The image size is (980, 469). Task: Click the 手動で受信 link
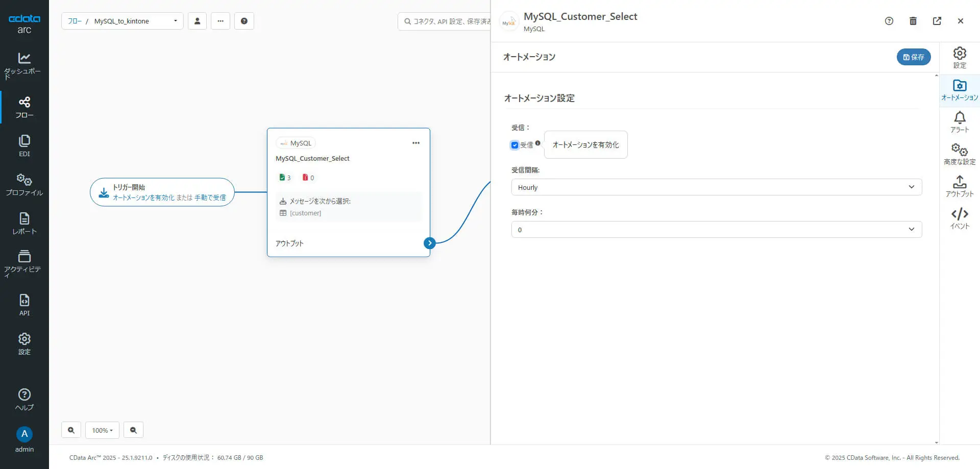click(210, 198)
